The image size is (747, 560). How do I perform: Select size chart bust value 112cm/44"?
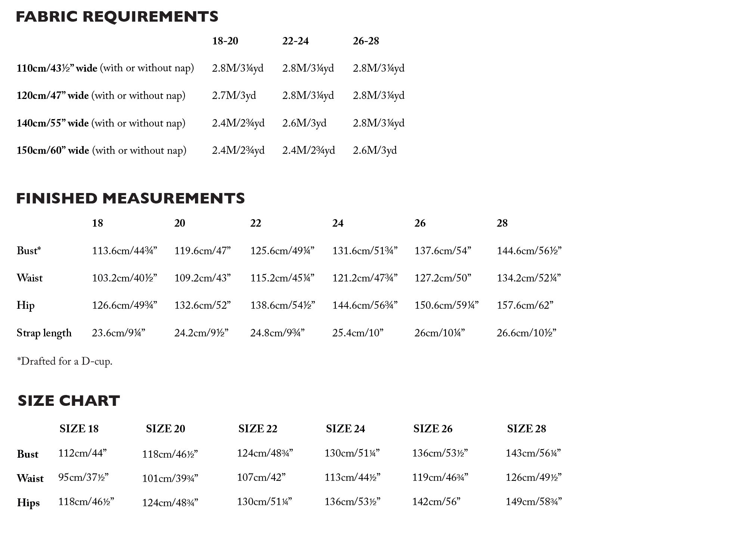click(x=83, y=453)
